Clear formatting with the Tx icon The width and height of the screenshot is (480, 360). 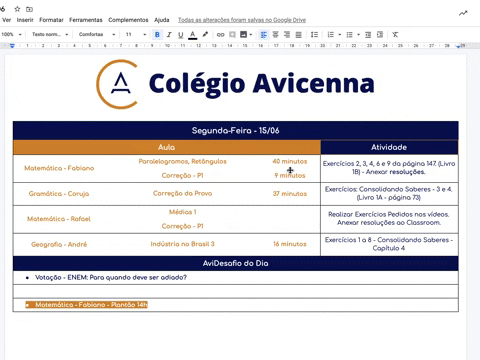(x=395, y=35)
